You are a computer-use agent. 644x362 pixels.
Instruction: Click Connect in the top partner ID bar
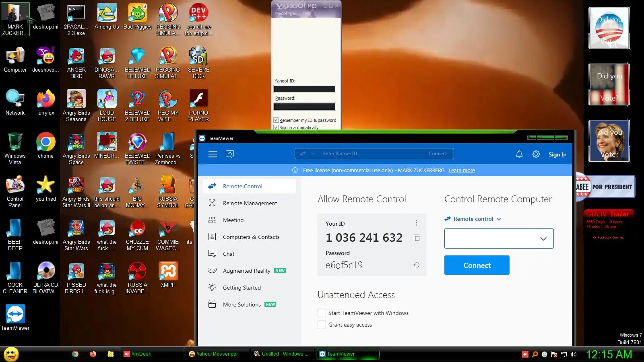pyautogui.click(x=438, y=154)
